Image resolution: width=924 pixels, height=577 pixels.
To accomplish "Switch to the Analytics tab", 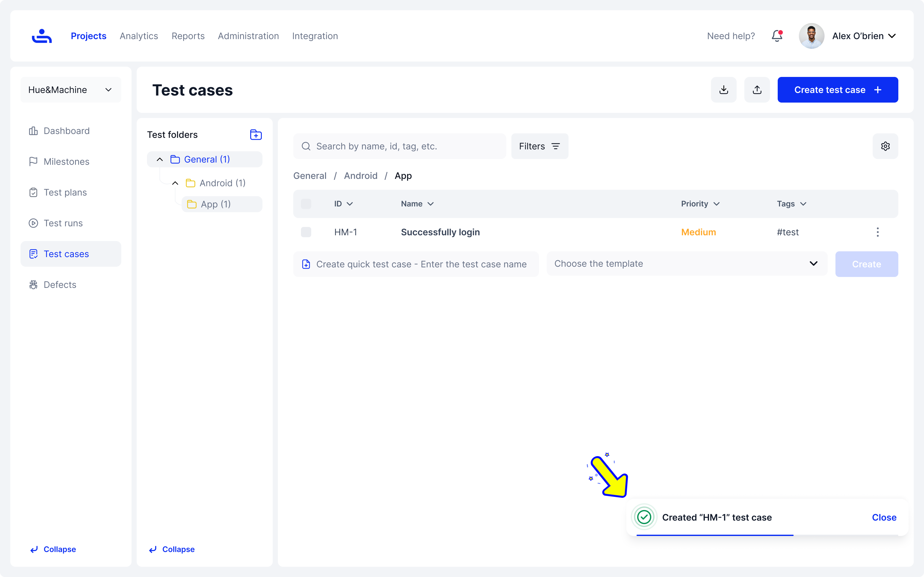I will pos(139,36).
